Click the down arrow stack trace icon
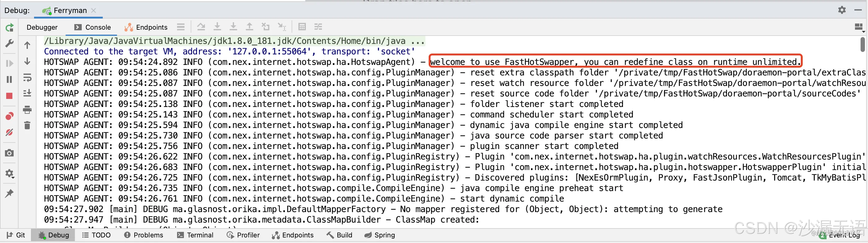The width and height of the screenshot is (868, 243). 27,61
